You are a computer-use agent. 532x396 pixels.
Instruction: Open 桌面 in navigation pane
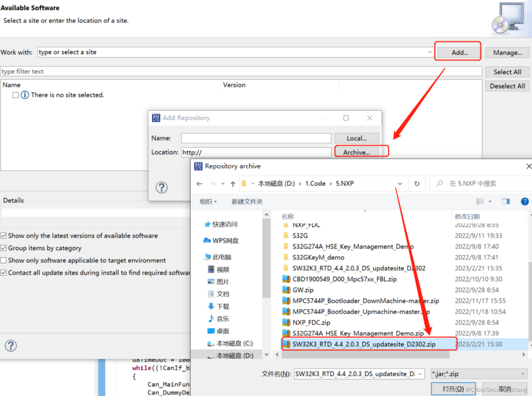coord(219,331)
